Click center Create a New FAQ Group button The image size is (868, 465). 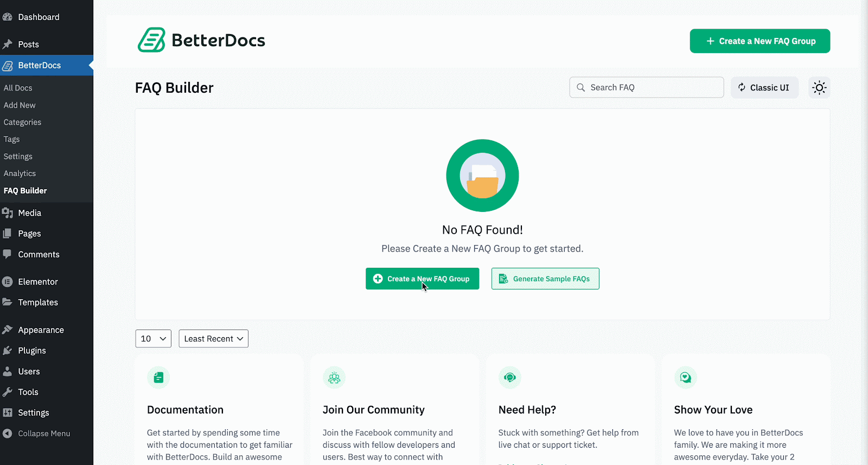422,279
